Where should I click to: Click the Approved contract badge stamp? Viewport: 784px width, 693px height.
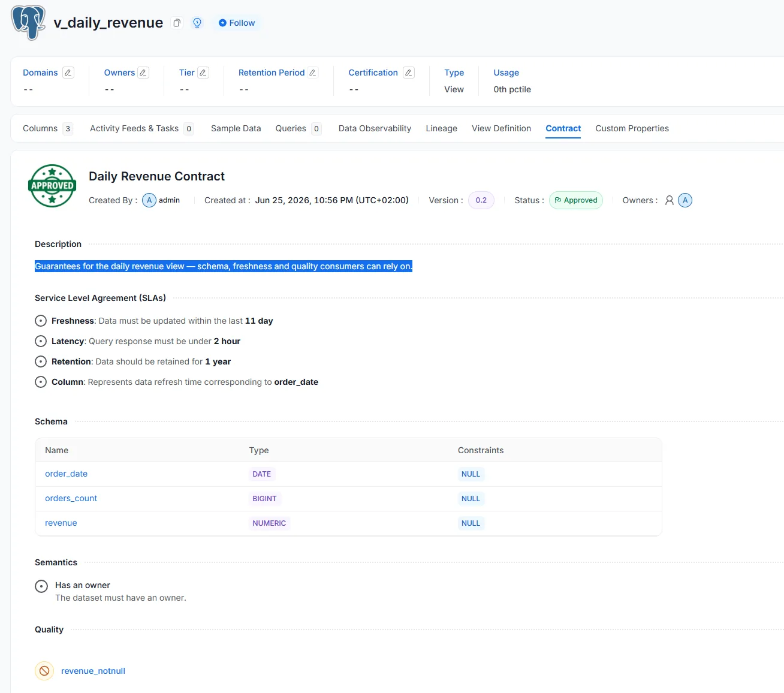point(52,186)
